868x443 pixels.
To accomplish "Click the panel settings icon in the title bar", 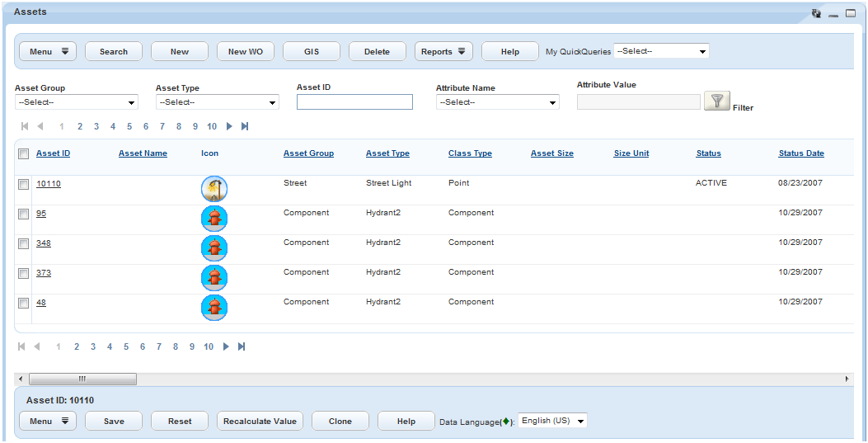I will pyautogui.click(x=816, y=13).
